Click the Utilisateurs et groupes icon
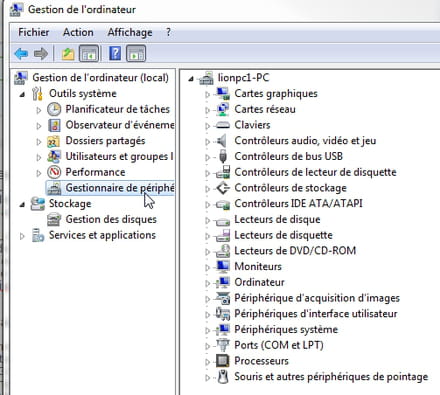Image resolution: width=440 pixels, height=395 pixels. point(54,156)
